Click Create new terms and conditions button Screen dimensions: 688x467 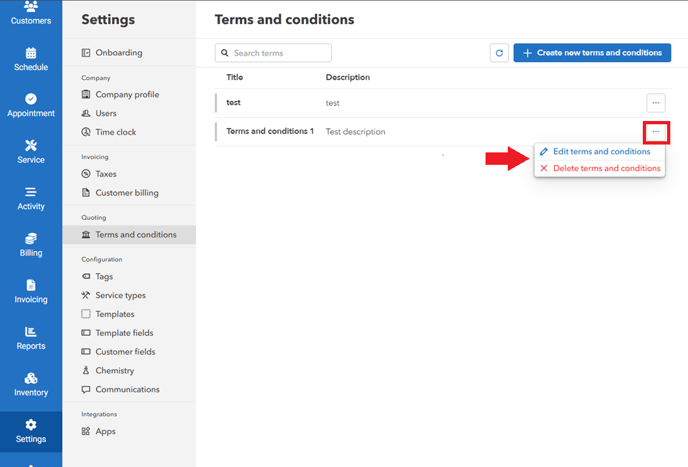592,52
